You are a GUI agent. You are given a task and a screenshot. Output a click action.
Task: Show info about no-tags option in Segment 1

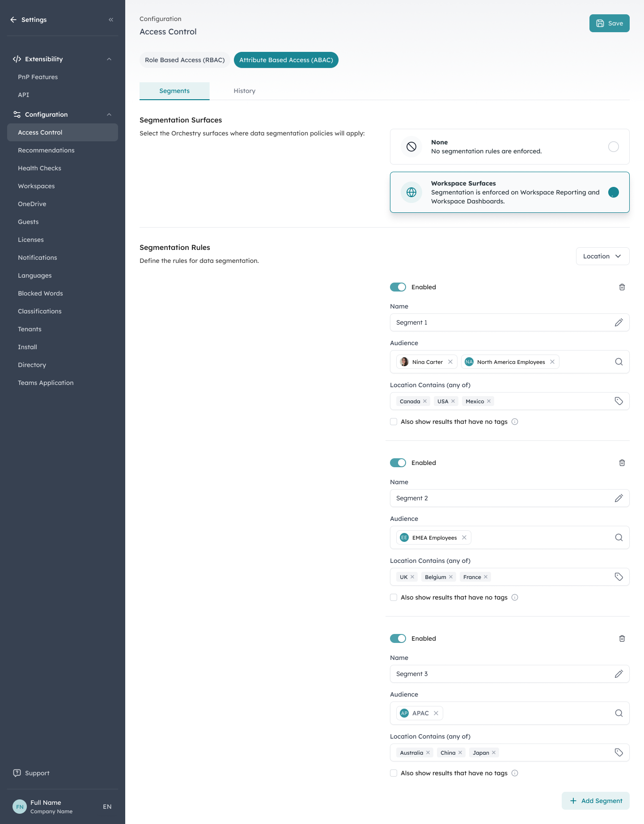tap(515, 422)
